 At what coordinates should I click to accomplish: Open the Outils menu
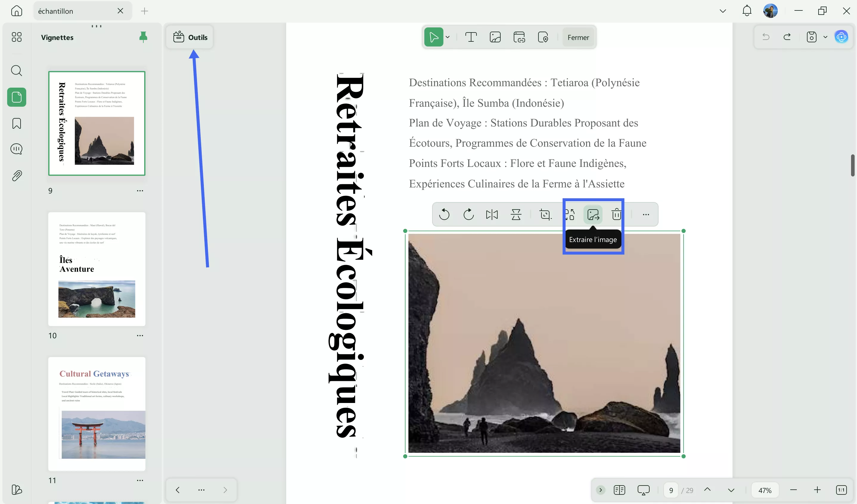pos(190,37)
